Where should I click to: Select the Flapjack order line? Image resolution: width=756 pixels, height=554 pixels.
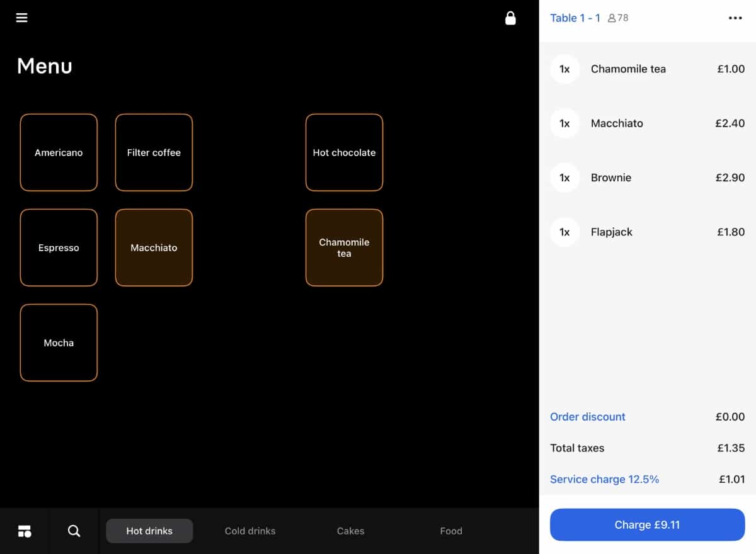coord(648,232)
